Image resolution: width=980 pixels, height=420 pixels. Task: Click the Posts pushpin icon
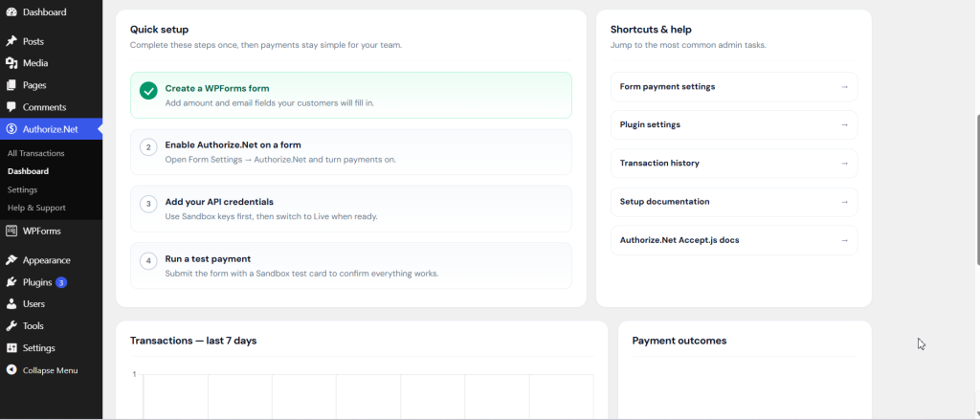tap(11, 41)
